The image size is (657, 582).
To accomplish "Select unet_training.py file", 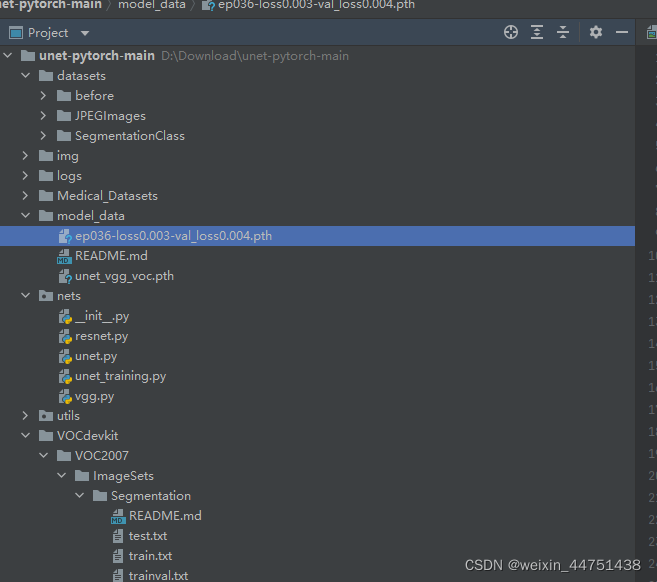I will [x=121, y=376].
